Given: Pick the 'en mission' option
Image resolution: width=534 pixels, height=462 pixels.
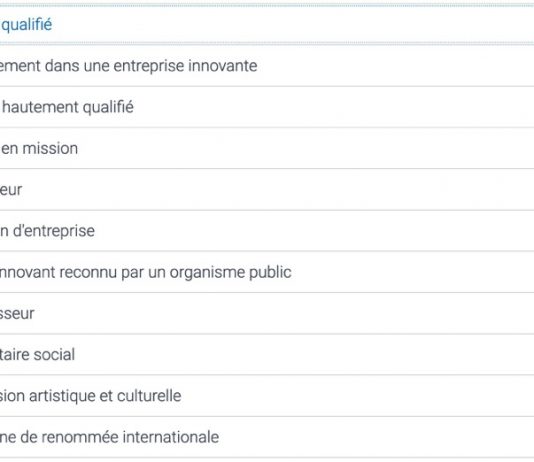Looking at the screenshot, I should [x=267, y=148].
